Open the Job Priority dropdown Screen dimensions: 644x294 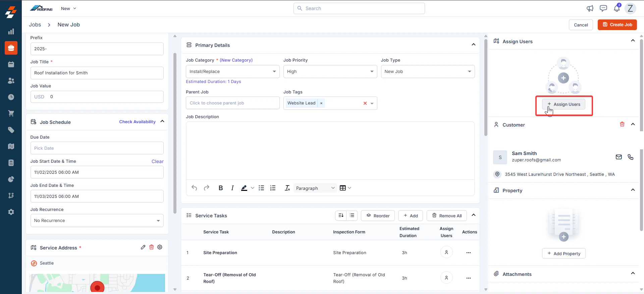click(x=330, y=72)
